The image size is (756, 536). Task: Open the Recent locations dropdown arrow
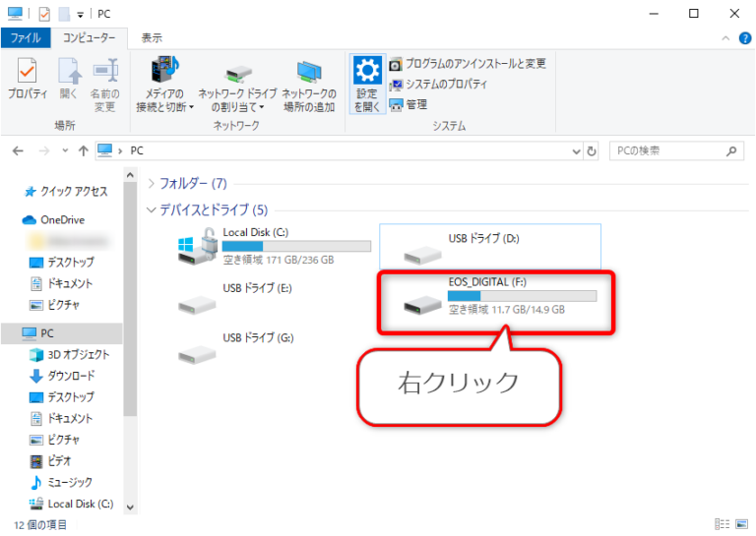coord(65,150)
